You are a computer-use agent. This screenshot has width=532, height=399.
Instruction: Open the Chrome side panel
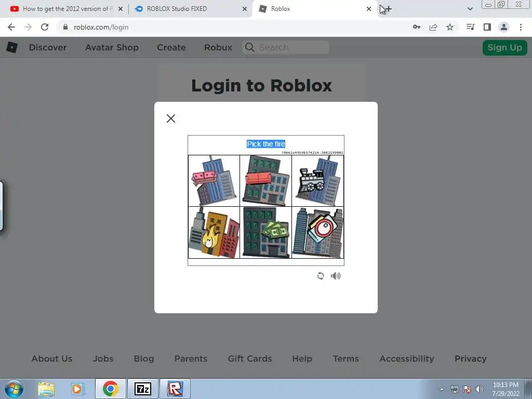click(487, 27)
